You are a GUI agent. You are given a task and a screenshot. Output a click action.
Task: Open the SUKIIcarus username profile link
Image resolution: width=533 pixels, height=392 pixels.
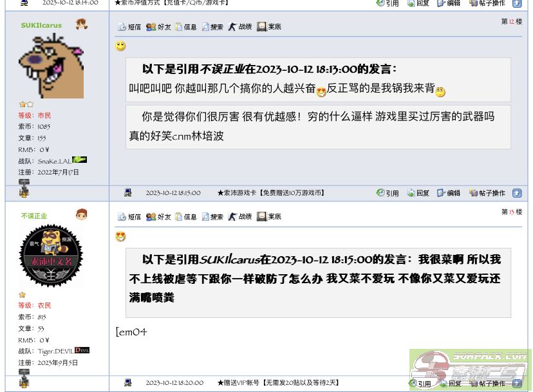tap(41, 26)
